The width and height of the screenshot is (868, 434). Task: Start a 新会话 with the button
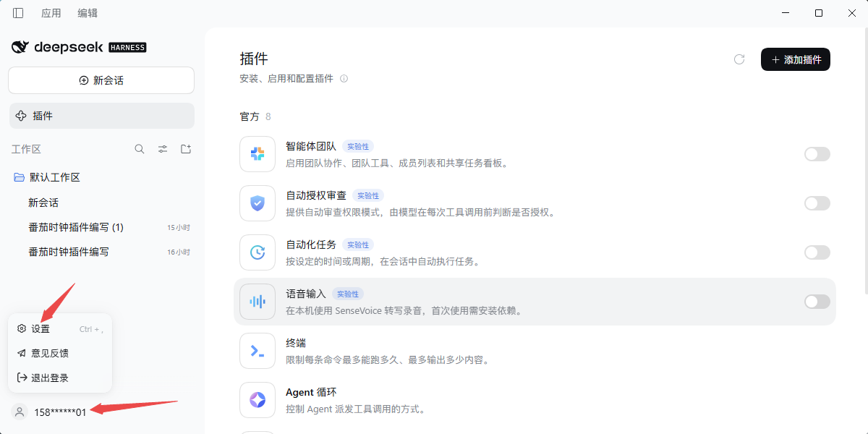(101, 80)
